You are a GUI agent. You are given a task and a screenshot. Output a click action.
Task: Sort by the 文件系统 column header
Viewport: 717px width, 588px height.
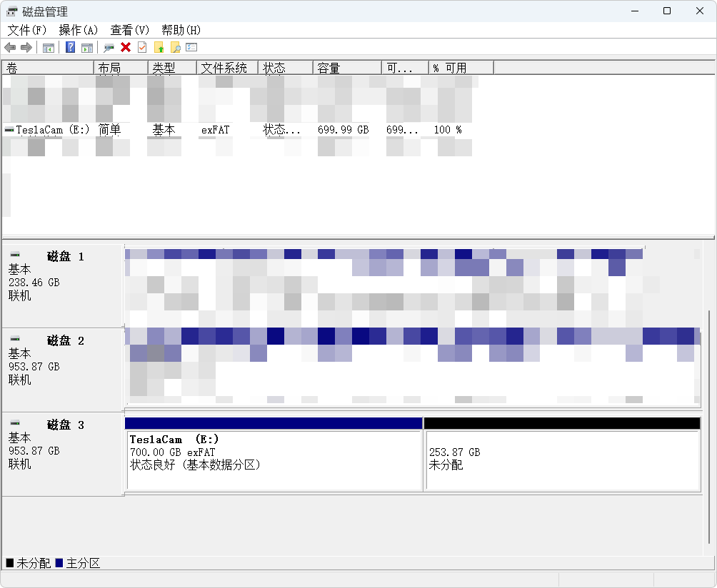[228, 68]
